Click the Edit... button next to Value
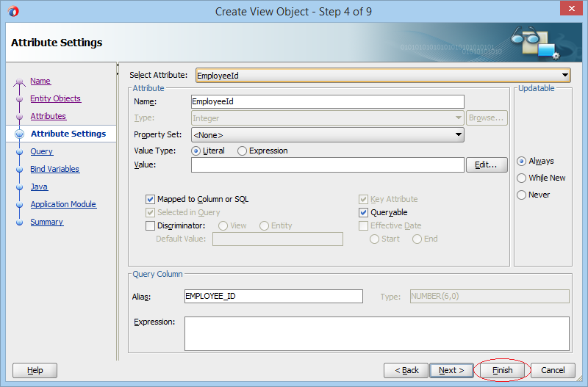Viewport: 588px width, 387px height. pyautogui.click(x=487, y=164)
